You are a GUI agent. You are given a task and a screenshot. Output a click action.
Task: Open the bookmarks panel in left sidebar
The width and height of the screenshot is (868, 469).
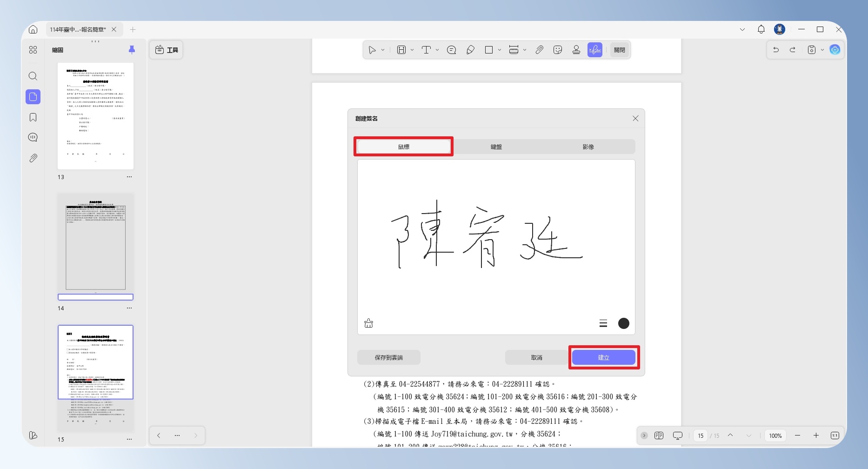pyautogui.click(x=33, y=117)
